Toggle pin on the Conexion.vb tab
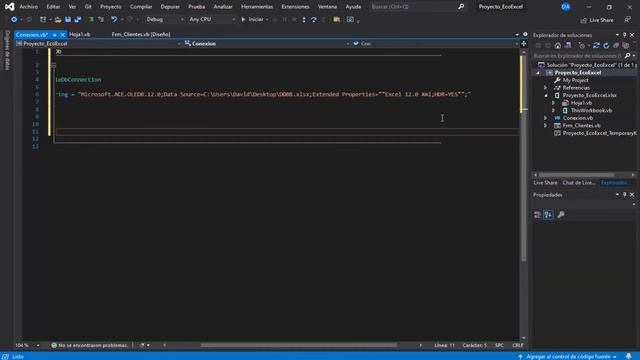This screenshot has height=360, width=640. [x=54, y=35]
